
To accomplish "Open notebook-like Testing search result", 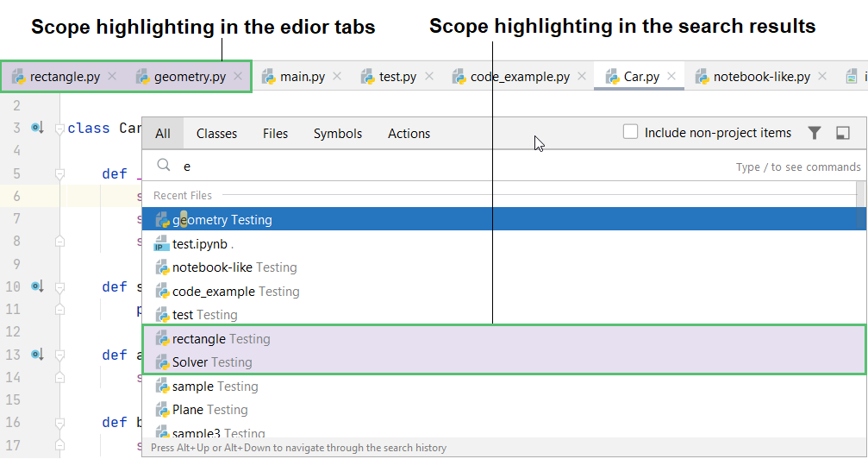I will tap(234, 267).
